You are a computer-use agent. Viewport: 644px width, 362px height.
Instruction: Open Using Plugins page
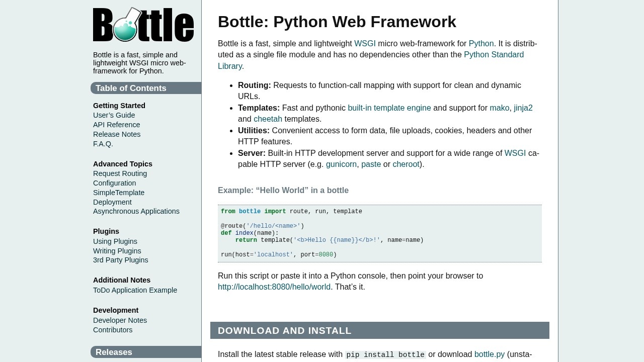coord(115,241)
